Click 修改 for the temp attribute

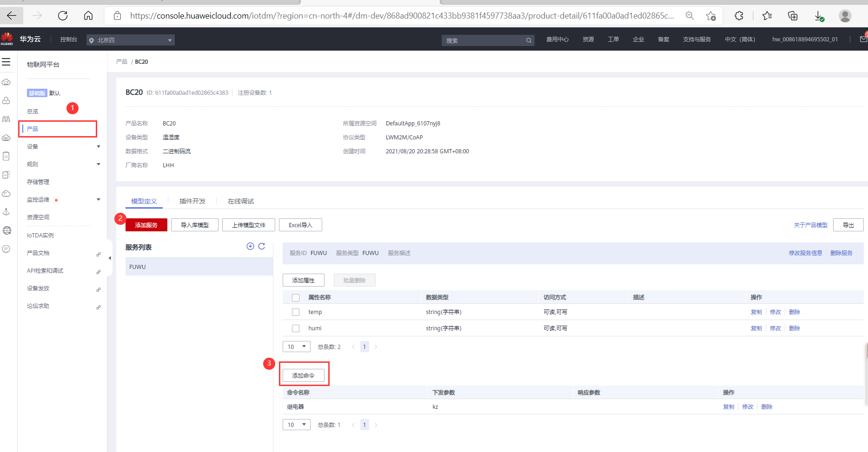point(775,312)
